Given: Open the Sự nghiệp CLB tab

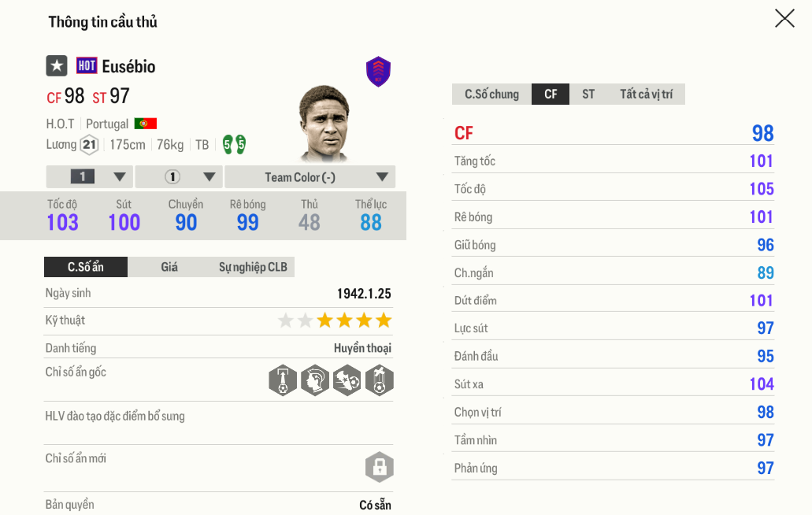Looking at the screenshot, I should point(253,267).
